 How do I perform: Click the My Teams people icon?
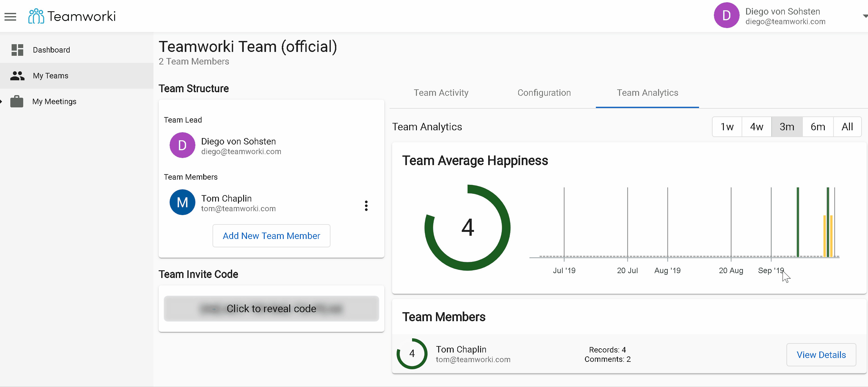click(x=17, y=76)
